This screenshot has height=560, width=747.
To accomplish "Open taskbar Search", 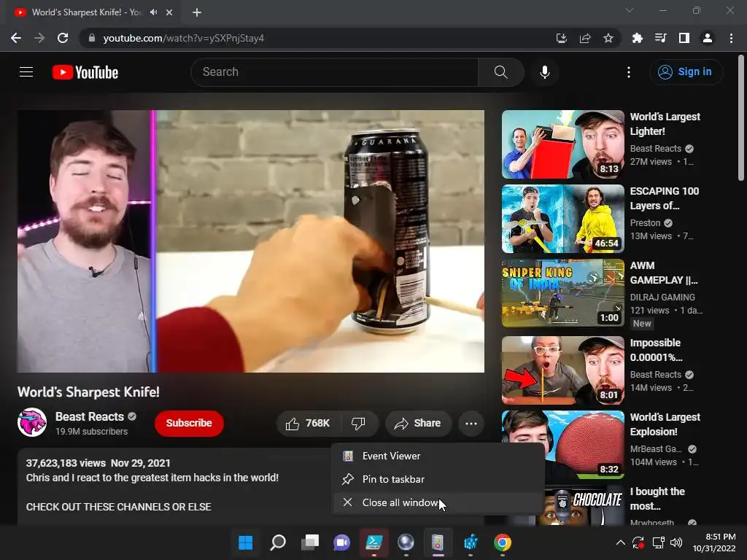I will pos(278,542).
